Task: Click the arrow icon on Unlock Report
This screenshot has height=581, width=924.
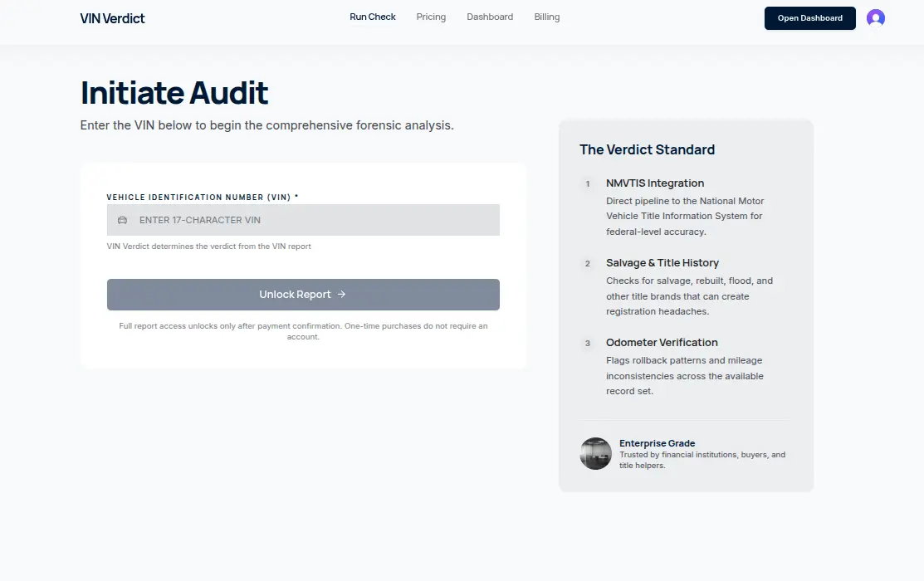Action: [341, 294]
